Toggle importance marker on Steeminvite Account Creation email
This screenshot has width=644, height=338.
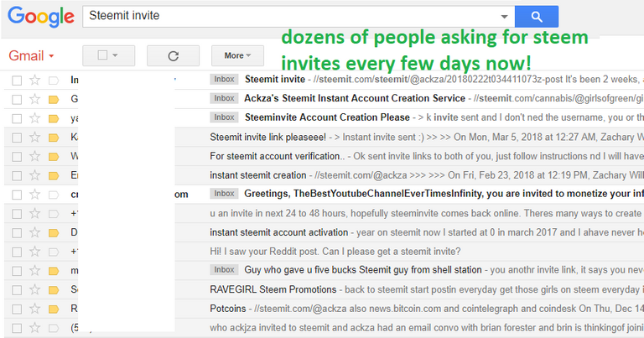54,118
